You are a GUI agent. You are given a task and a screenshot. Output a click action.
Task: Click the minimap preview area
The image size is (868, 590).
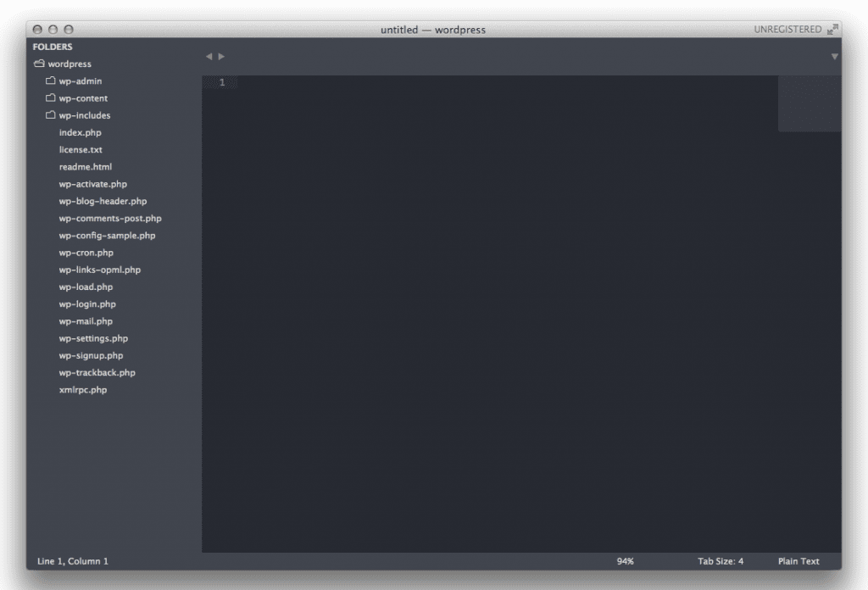click(810, 102)
